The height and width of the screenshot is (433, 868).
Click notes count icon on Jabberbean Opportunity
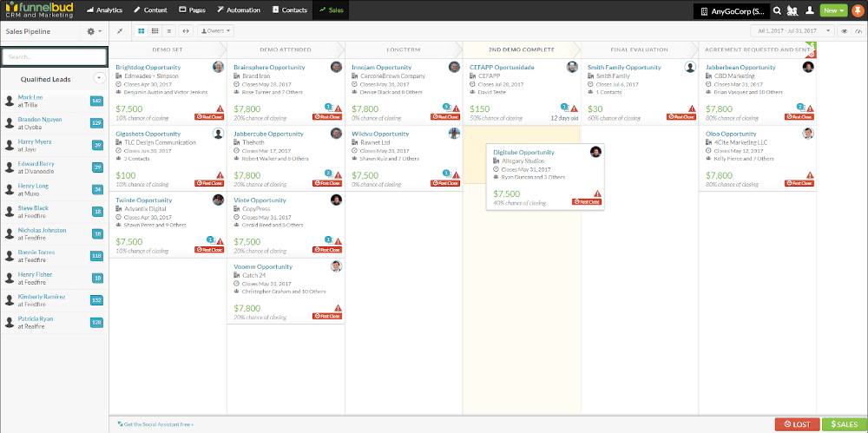coord(800,108)
